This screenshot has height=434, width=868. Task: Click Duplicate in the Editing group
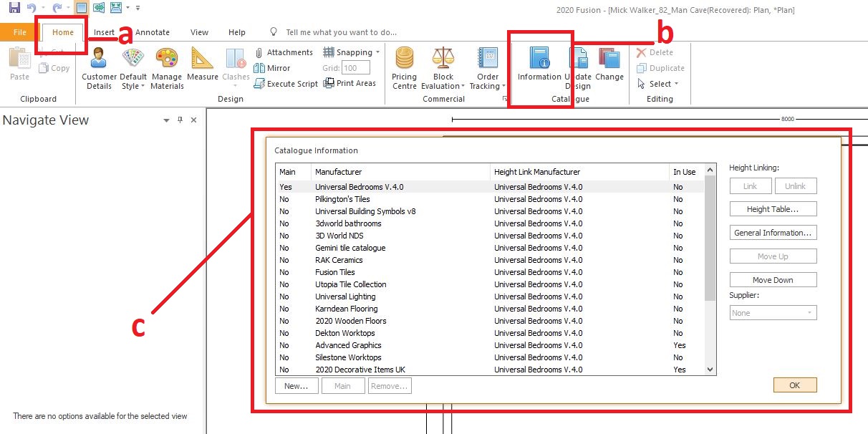pos(660,68)
